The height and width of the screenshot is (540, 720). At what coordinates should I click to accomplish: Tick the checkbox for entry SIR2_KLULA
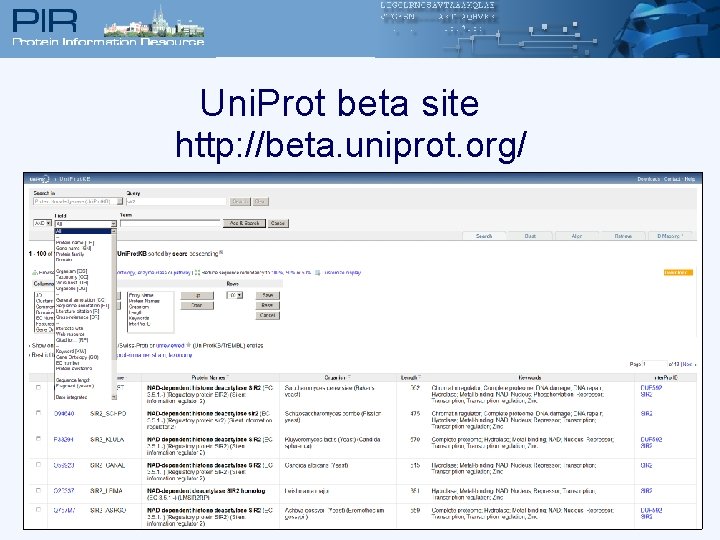point(39,439)
